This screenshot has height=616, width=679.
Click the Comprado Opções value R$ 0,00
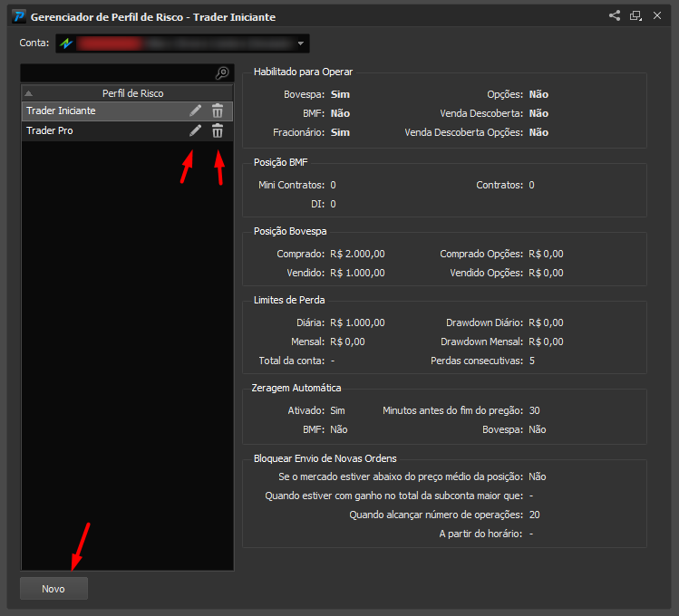coord(546,254)
